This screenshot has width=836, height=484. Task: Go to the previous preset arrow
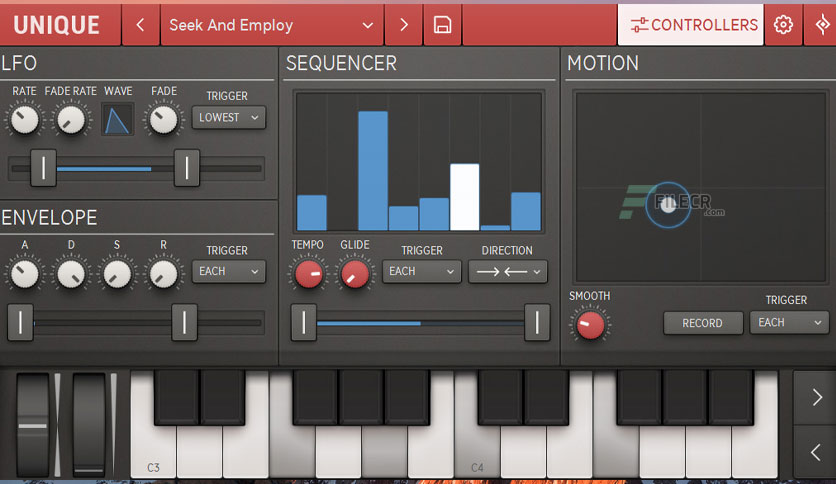[140, 25]
